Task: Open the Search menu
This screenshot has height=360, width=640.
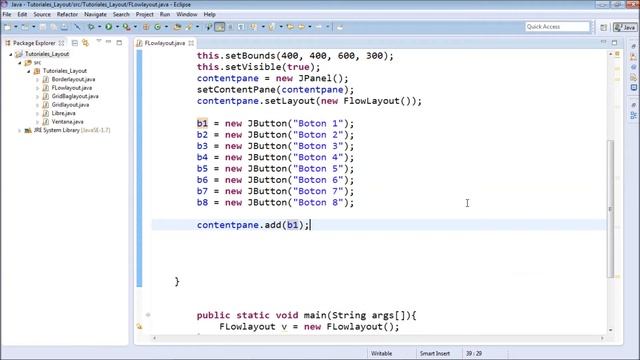Action: coord(121,14)
